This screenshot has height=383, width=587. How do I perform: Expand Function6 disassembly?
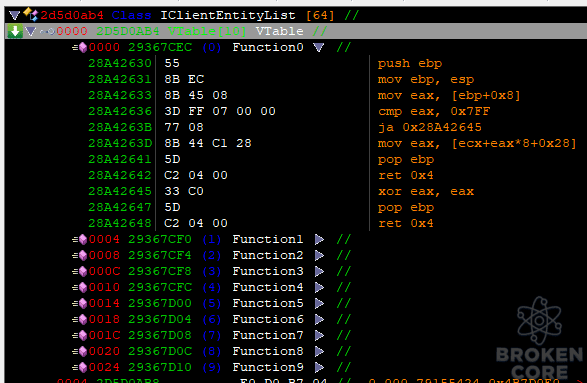coord(319,319)
